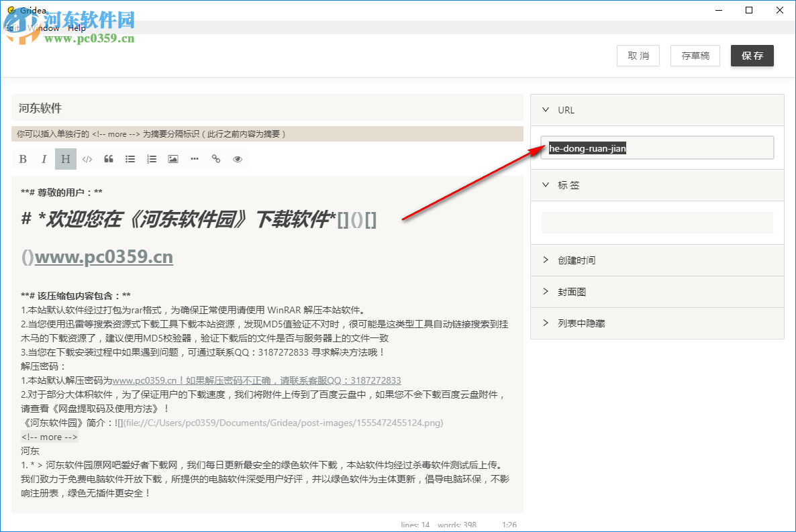Click the editor line containing only 河东
Image resolution: width=796 pixels, height=532 pixels.
(30, 451)
